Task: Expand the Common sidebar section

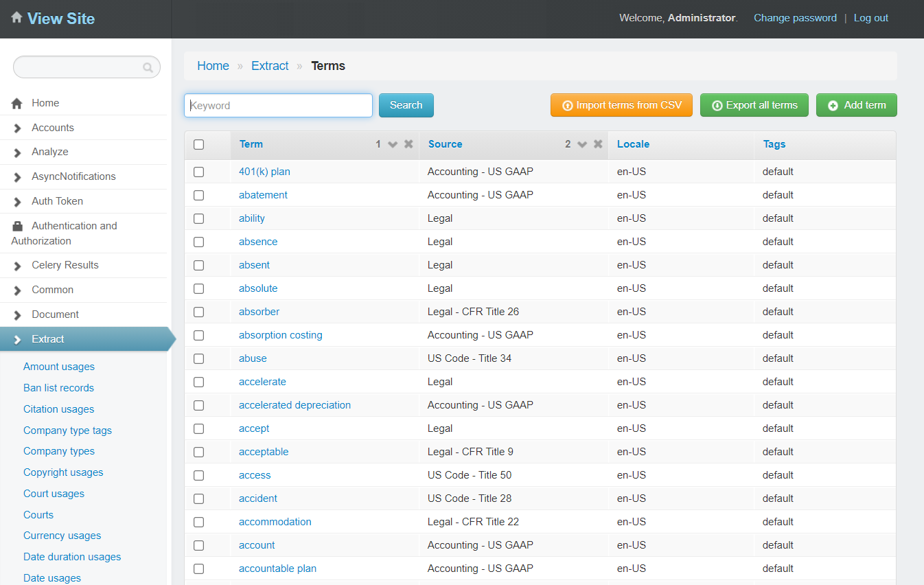Action: (x=83, y=290)
